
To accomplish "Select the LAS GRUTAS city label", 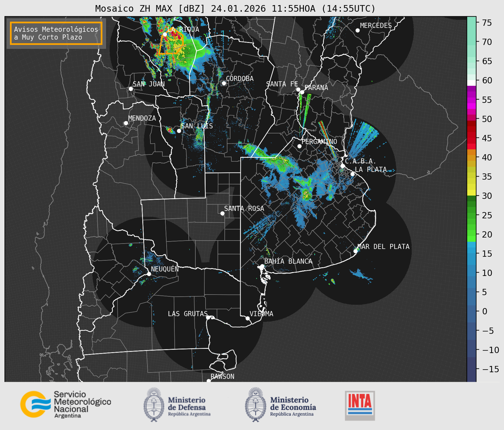I will point(188,314).
